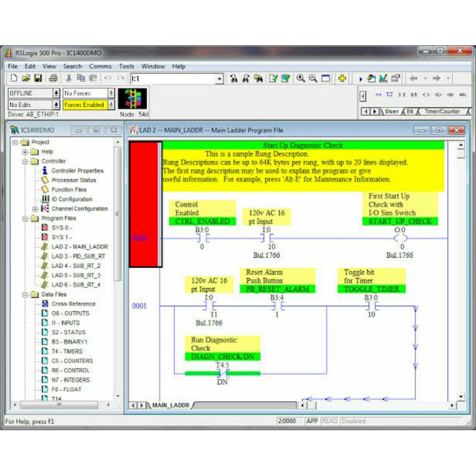Viewport: 476px width, 476px height.
Task: Click the Copy toolbar icon
Action: (x=81, y=79)
